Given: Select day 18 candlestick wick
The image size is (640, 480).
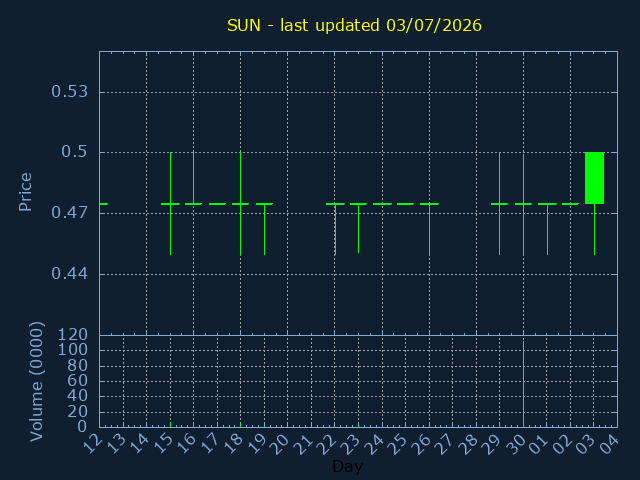Looking at the screenshot, I should coord(240,204).
